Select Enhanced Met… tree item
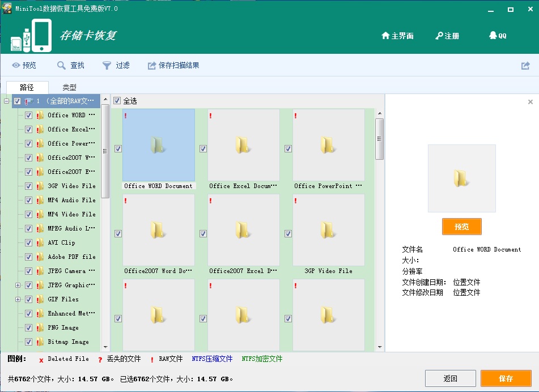 click(71, 313)
